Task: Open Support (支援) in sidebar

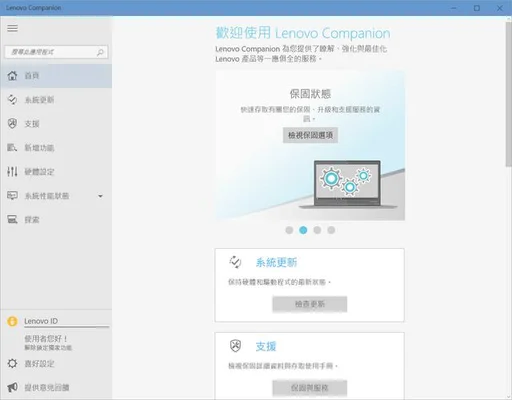Action: pyautogui.click(x=56, y=124)
